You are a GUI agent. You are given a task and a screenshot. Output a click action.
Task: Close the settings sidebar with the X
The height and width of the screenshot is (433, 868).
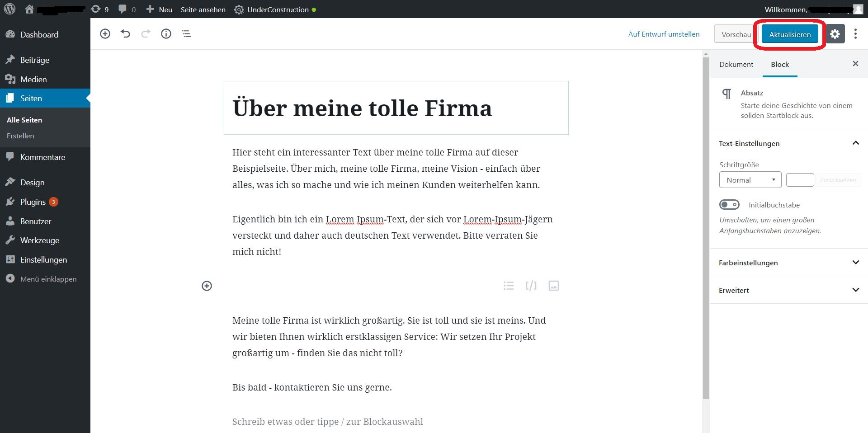click(855, 64)
